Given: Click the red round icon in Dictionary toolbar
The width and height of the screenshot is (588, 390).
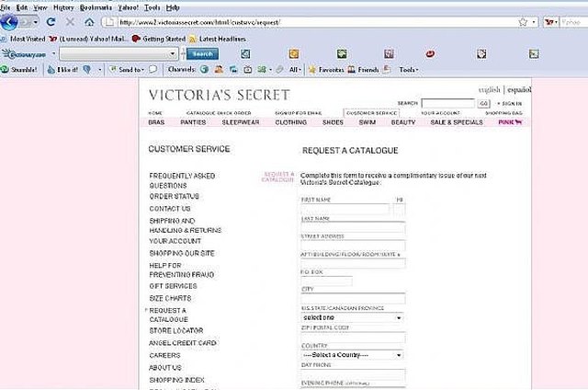Looking at the screenshot, I should click(430, 54).
